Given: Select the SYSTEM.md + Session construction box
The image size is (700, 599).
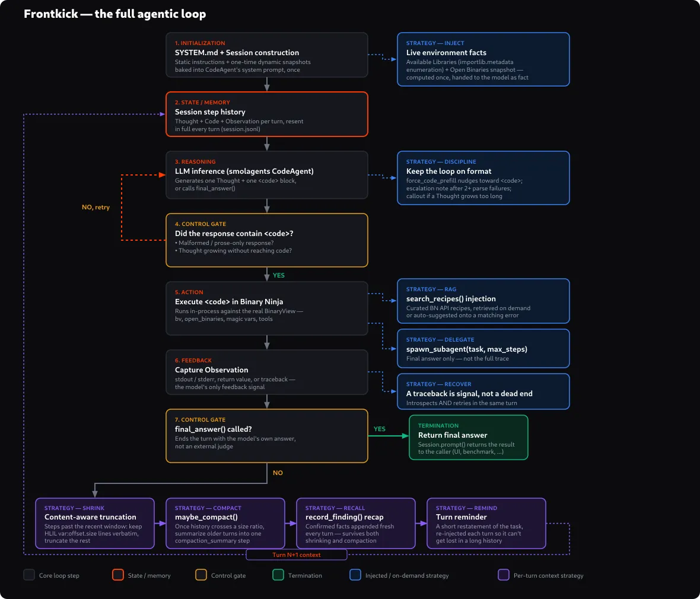Looking at the screenshot, I should click(266, 55).
